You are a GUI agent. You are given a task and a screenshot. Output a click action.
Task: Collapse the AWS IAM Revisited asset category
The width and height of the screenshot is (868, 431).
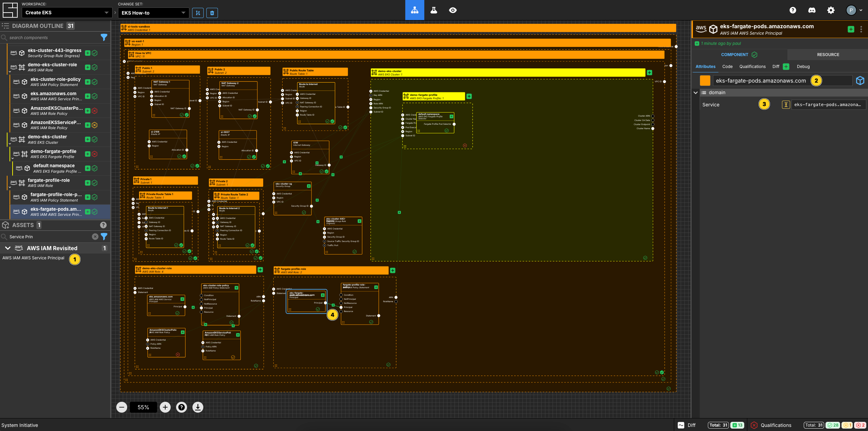[x=7, y=248]
